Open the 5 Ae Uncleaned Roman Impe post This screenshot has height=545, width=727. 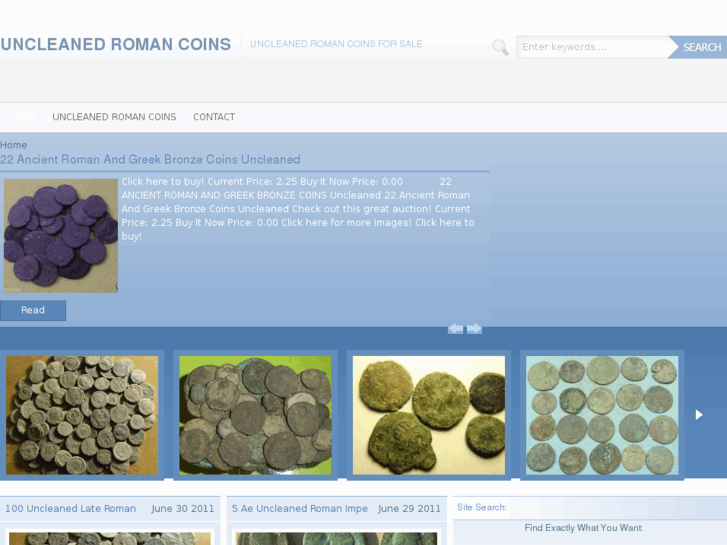tap(300, 509)
